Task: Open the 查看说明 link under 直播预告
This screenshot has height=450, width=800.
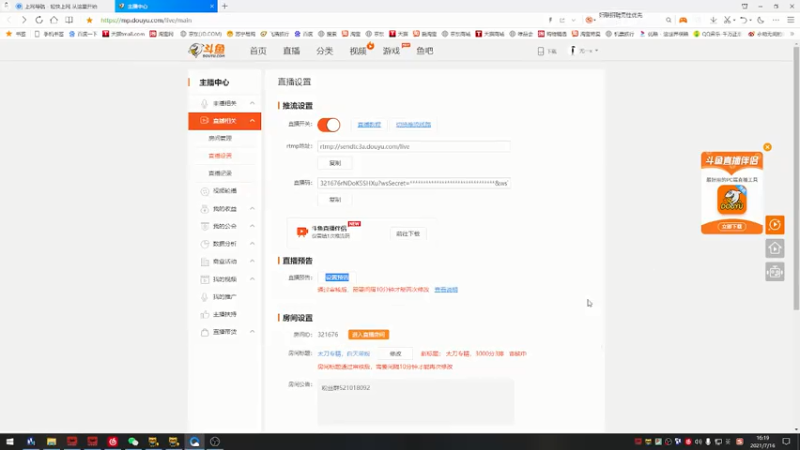Action: 446,290
